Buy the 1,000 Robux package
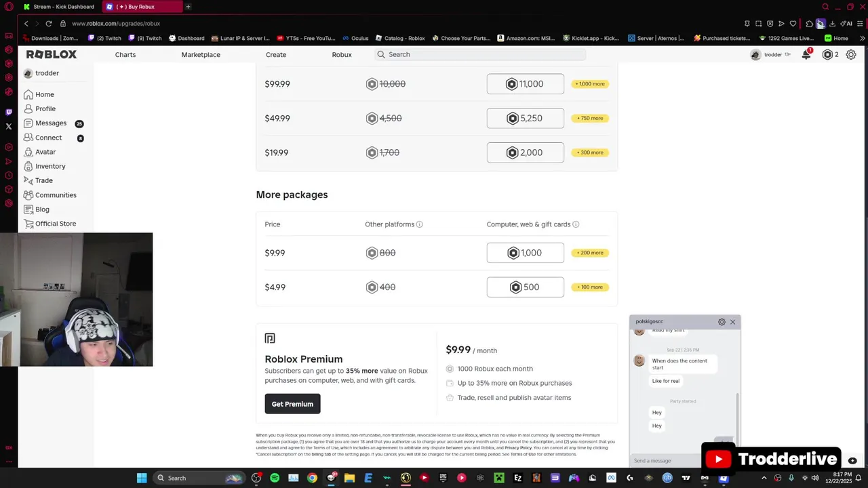Screen dimensions: 868x488 pos(525,253)
